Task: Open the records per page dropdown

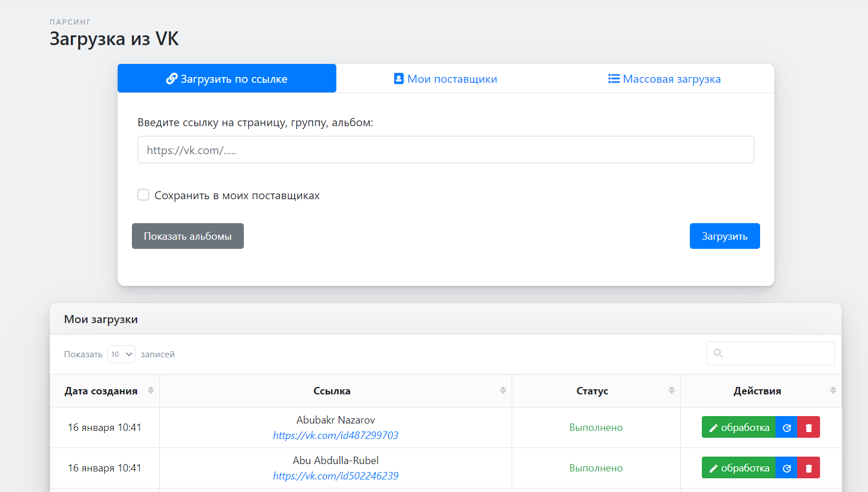Action: click(122, 354)
